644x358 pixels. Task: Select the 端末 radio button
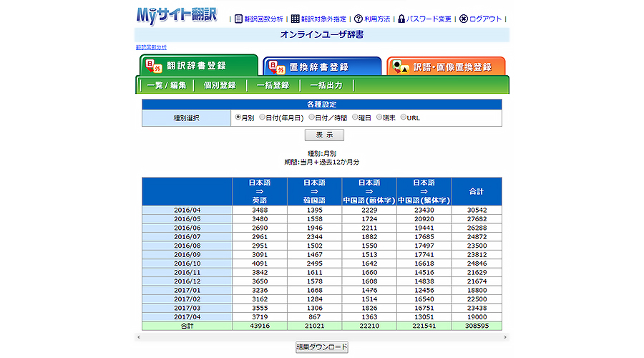[379, 117]
